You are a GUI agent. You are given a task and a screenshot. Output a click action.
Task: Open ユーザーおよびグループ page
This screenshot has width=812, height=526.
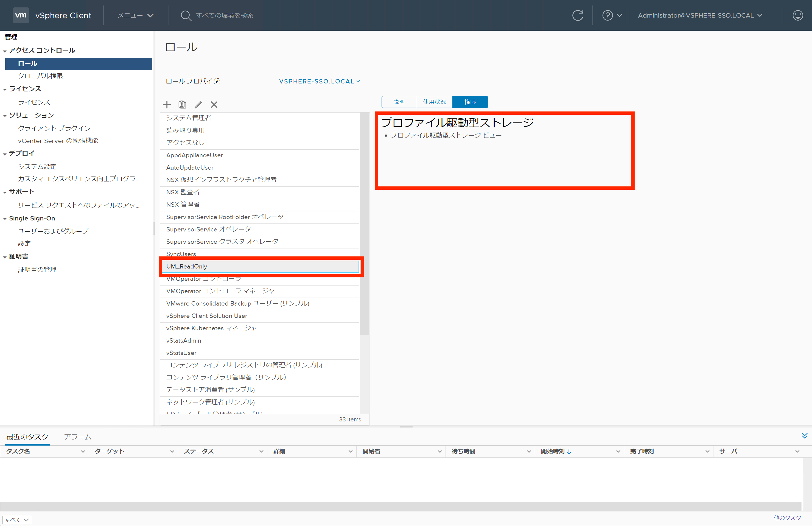[53, 231]
